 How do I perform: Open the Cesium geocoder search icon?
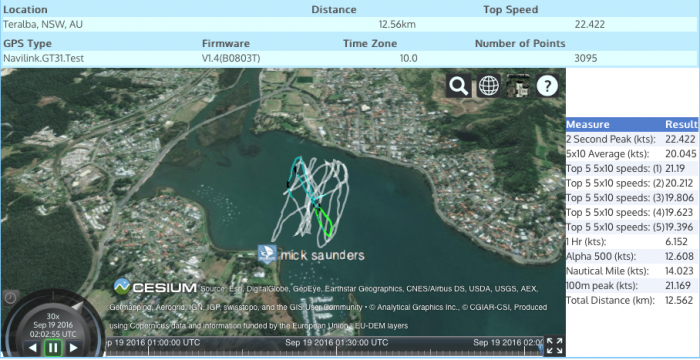458,86
